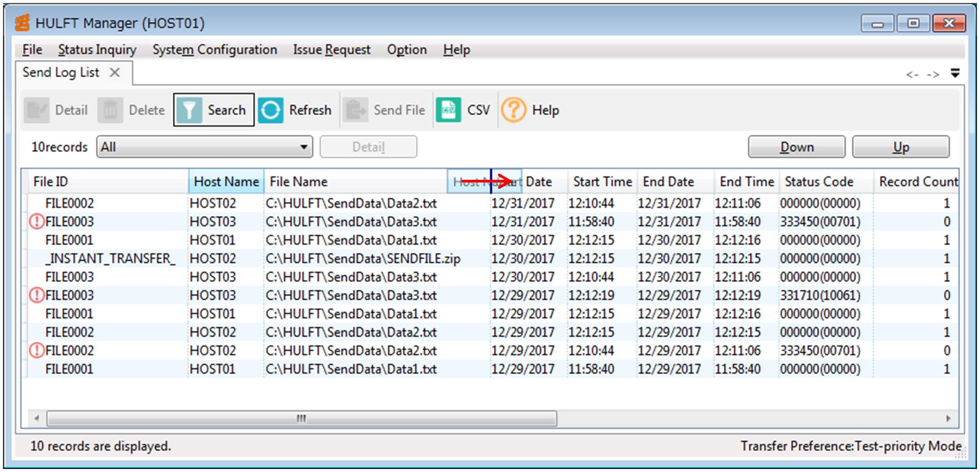Sort by Status Code column header
Image resolution: width=980 pixels, height=472 pixels.
[819, 182]
